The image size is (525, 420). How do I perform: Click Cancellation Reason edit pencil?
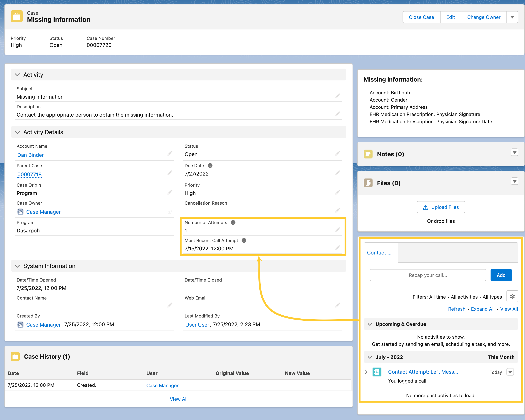tap(338, 210)
